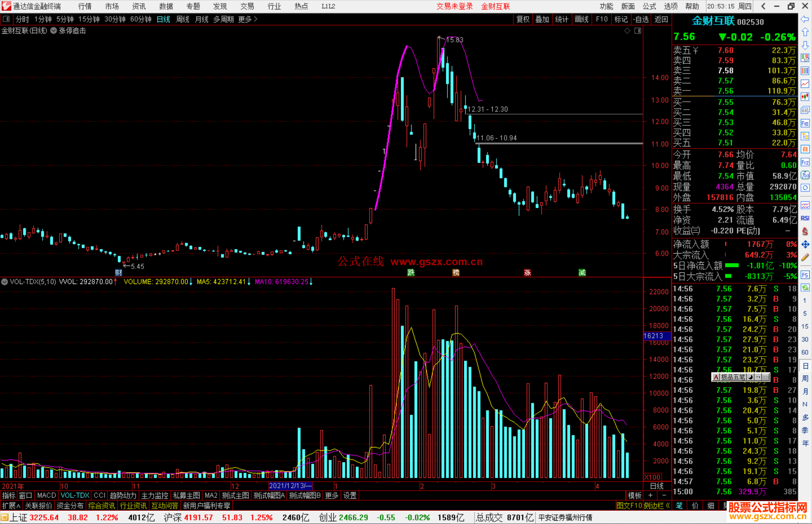Collapse the 侧边栏 sidebar toggle

point(657,506)
